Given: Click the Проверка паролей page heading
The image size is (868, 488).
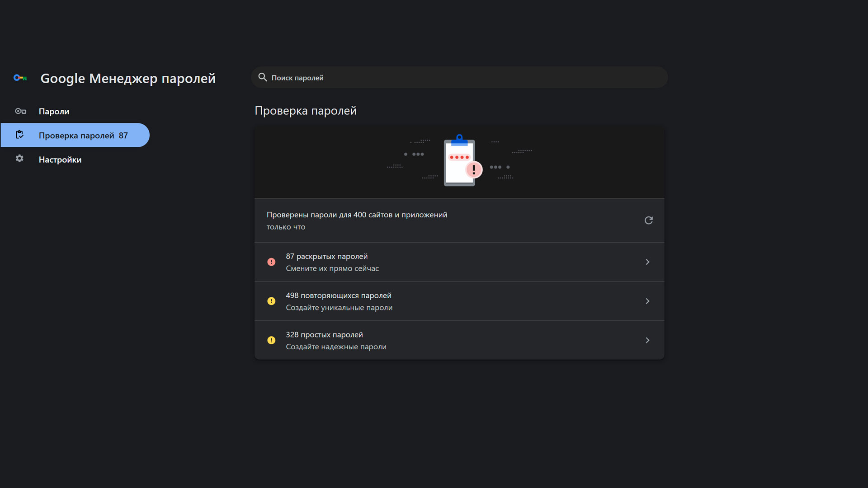Looking at the screenshot, I should 306,111.
